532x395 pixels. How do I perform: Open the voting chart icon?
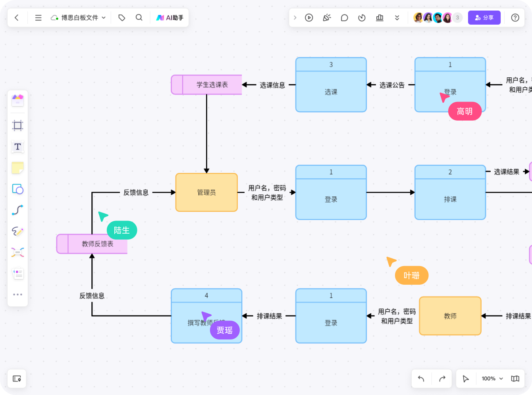coord(380,17)
